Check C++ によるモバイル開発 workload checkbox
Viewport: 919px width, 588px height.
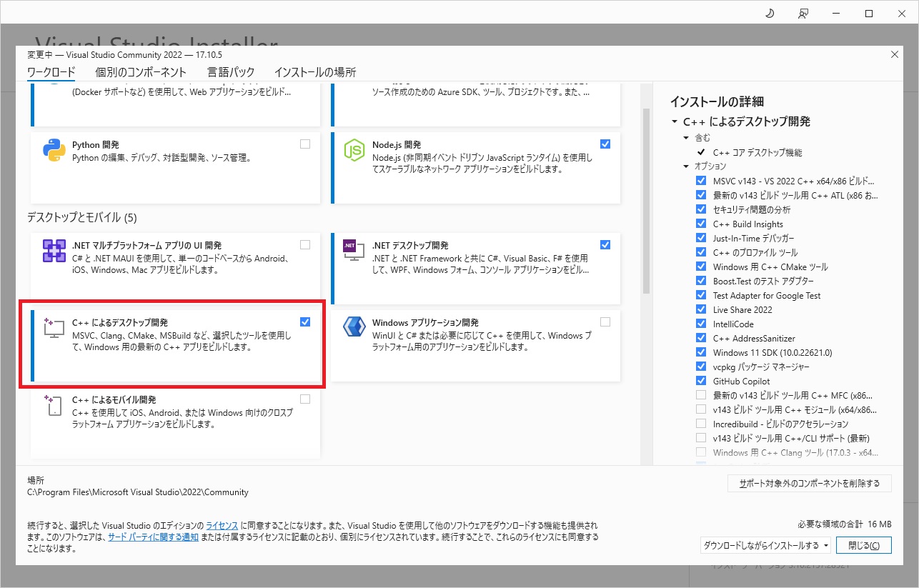pos(305,399)
